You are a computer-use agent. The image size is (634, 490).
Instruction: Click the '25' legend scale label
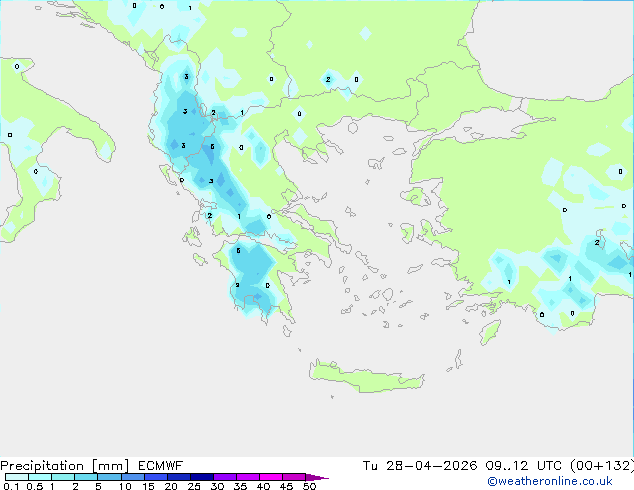[194, 486]
